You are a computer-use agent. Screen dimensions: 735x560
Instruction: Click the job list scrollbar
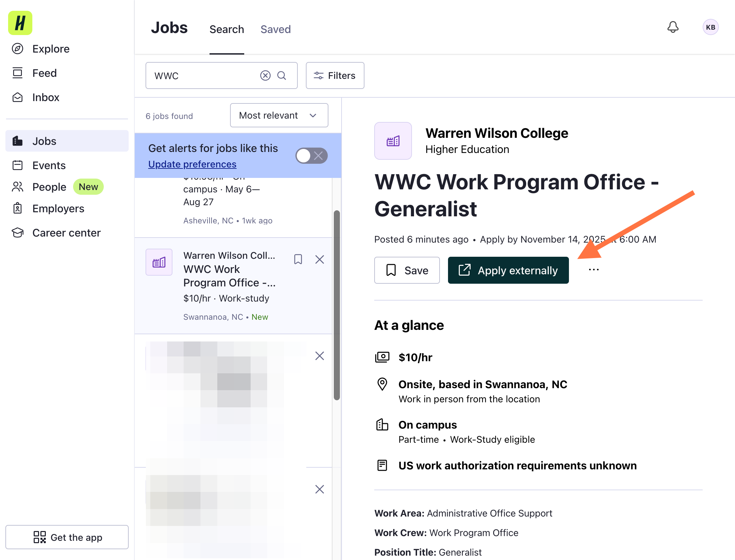(337, 305)
